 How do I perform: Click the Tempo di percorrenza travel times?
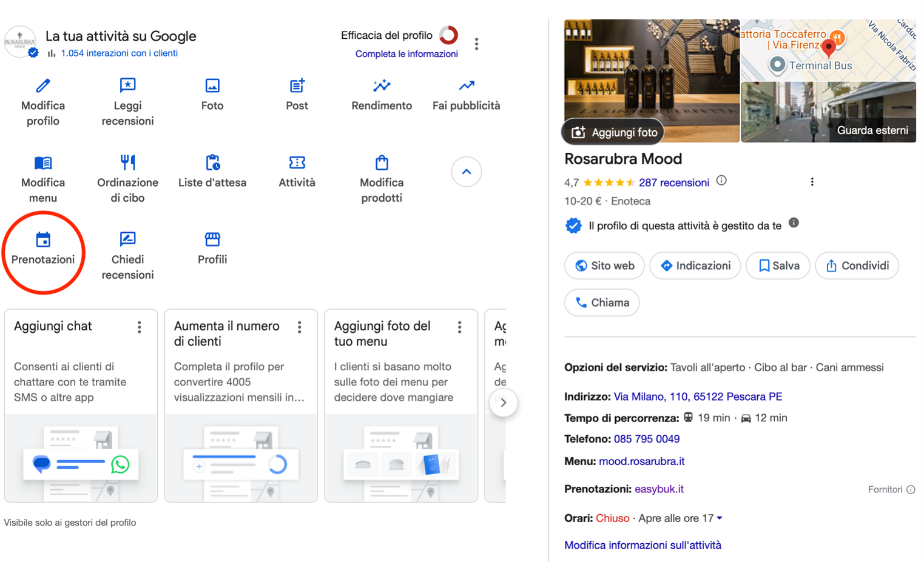point(675,418)
